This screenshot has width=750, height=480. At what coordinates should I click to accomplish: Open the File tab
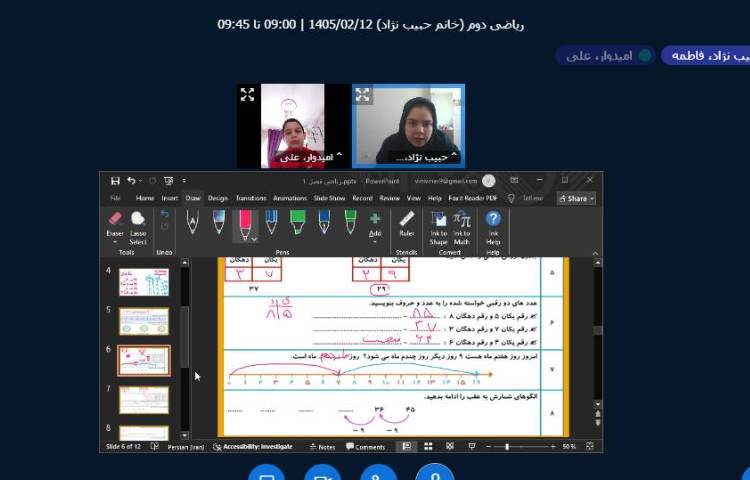(115, 198)
